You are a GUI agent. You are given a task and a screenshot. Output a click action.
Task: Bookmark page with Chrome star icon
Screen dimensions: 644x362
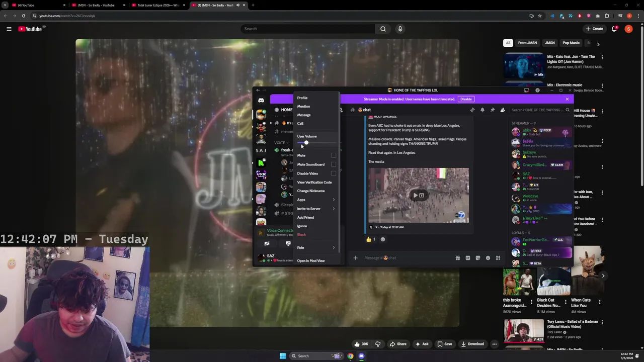coord(540,16)
